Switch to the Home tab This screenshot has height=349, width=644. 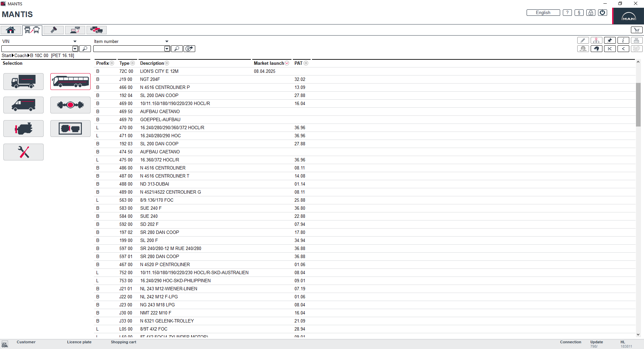[x=10, y=30]
